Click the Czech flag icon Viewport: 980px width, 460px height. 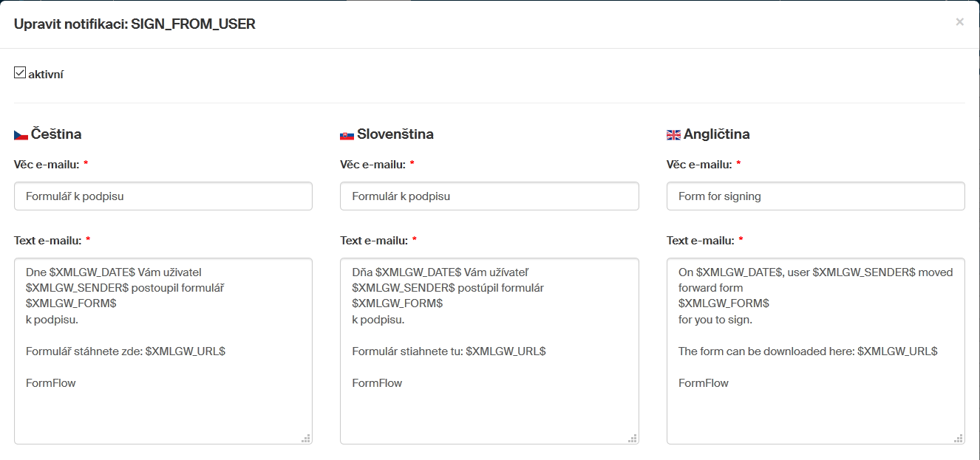(21, 134)
